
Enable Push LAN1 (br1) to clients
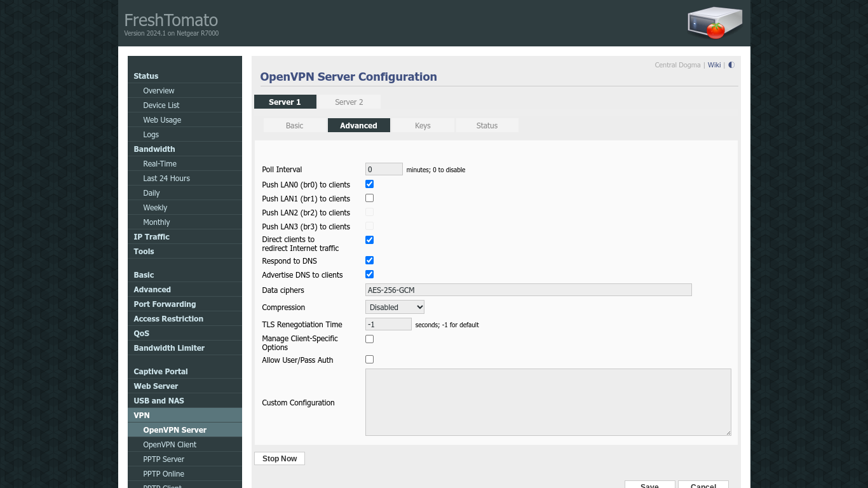[369, 198]
